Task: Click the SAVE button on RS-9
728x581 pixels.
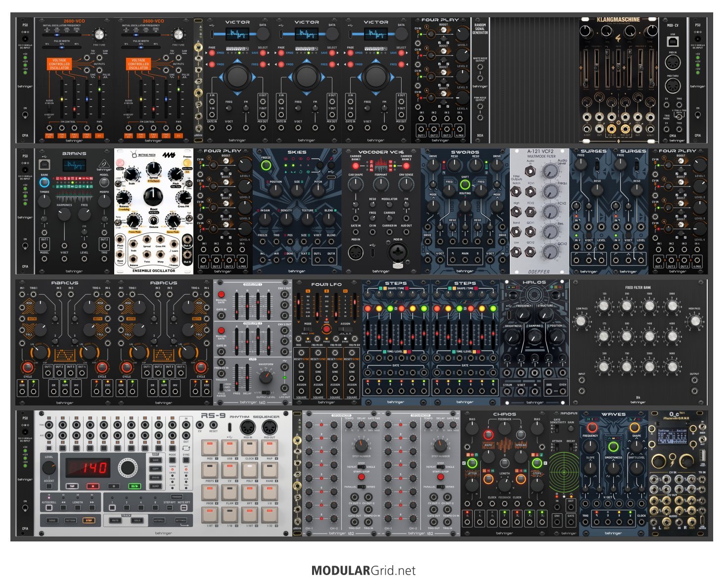Action: pos(155,460)
